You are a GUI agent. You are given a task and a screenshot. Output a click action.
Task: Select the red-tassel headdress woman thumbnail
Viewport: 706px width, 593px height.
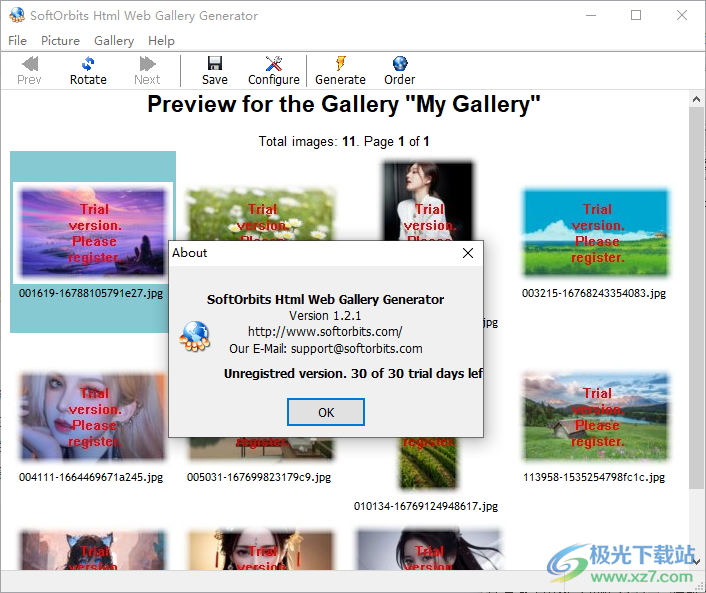[260, 550]
